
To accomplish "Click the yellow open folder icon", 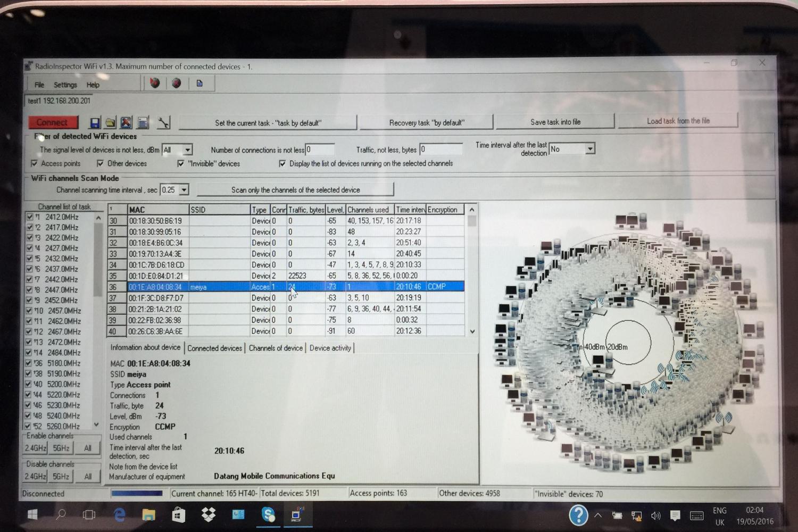I will pyautogui.click(x=110, y=123).
